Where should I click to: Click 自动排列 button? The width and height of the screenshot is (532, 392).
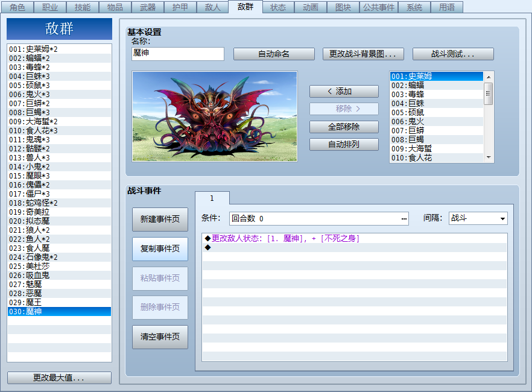tap(344, 145)
